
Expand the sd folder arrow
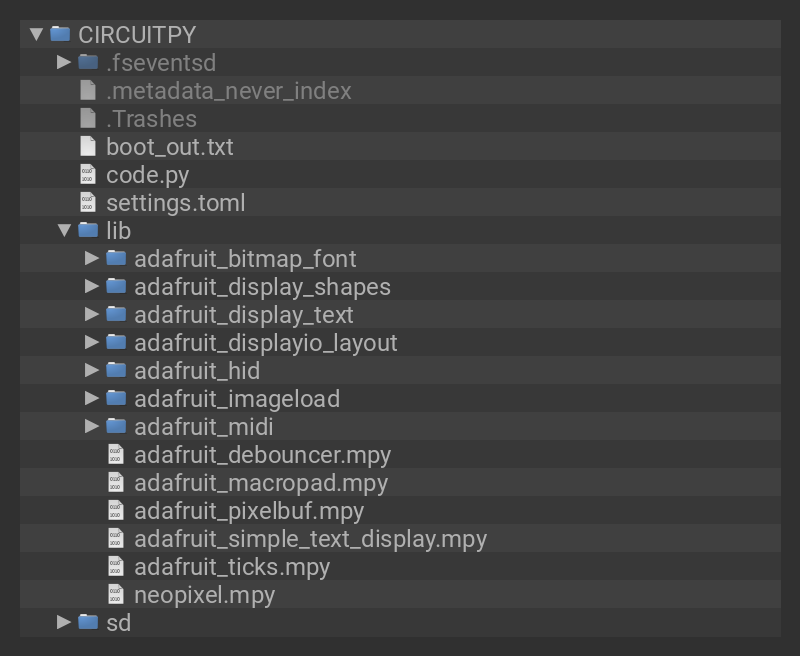pyautogui.click(x=64, y=622)
